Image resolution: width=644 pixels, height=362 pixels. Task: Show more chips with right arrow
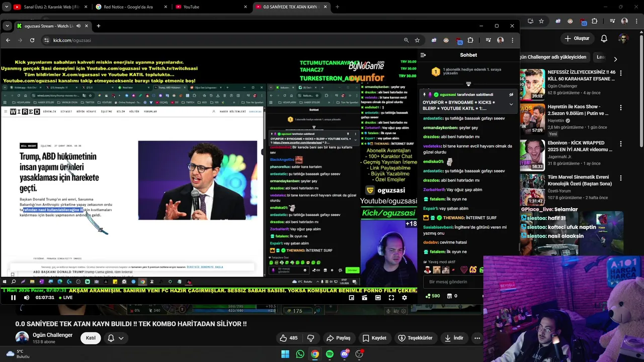(x=615, y=59)
